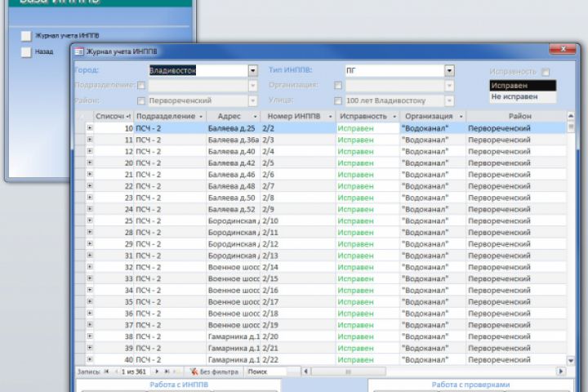Enable the Организация filter checkbox

tap(338, 86)
